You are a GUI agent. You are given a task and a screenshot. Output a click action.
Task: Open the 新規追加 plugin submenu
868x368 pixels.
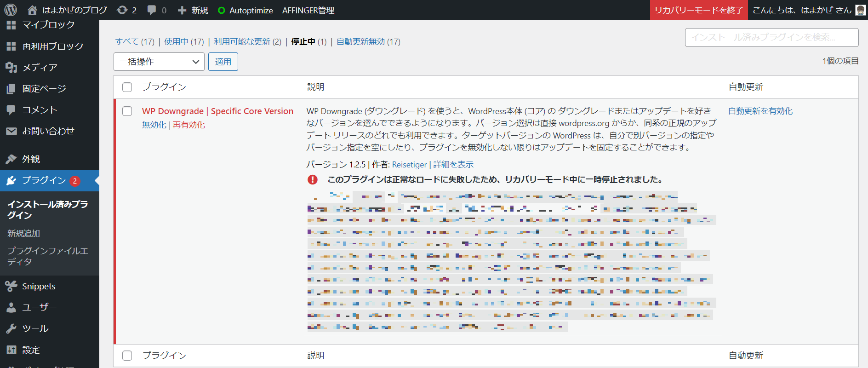pyautogui.click(x=23, y=233)
